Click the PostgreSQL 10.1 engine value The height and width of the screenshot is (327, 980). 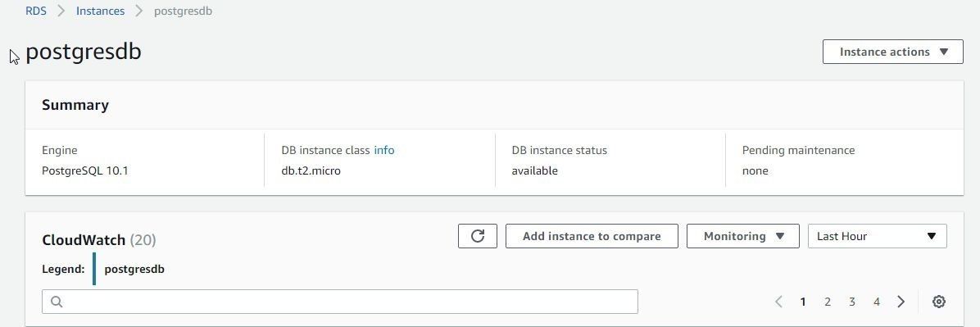(85, 170)
